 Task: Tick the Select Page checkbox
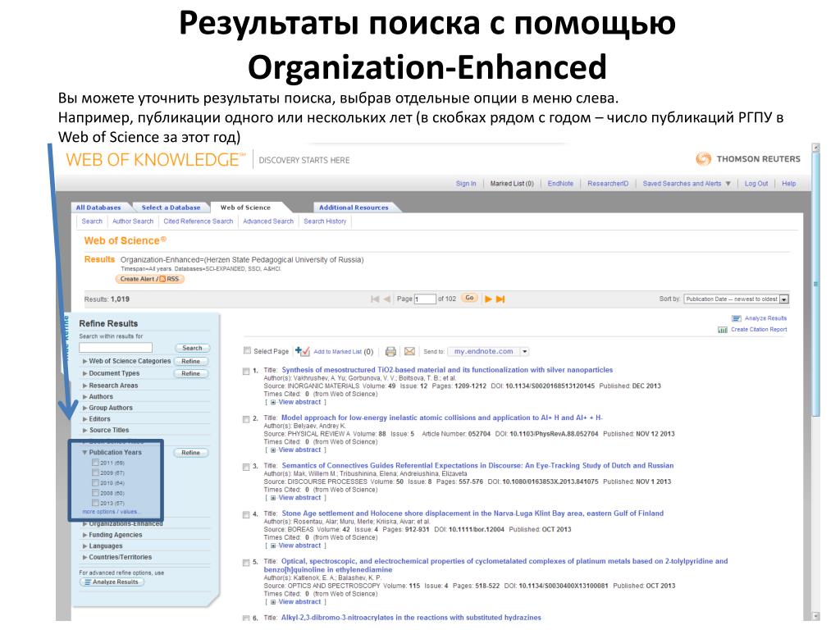[247, 351]
